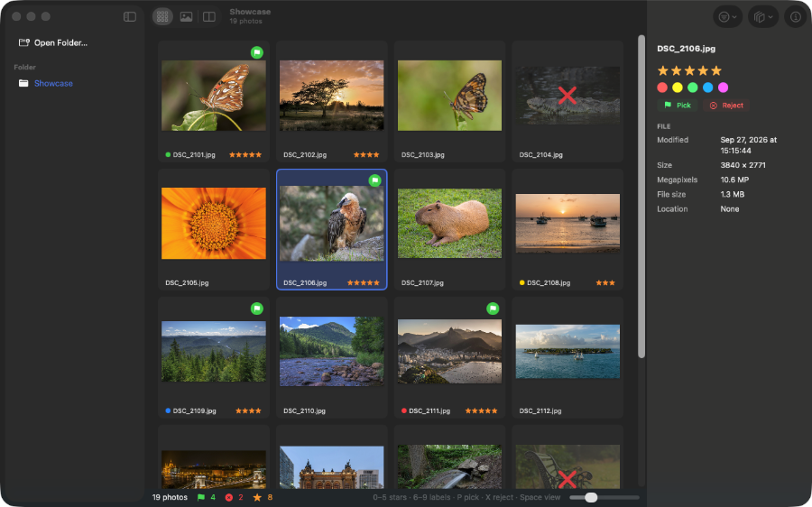Open the stacking options dropdown

point(762,16)
